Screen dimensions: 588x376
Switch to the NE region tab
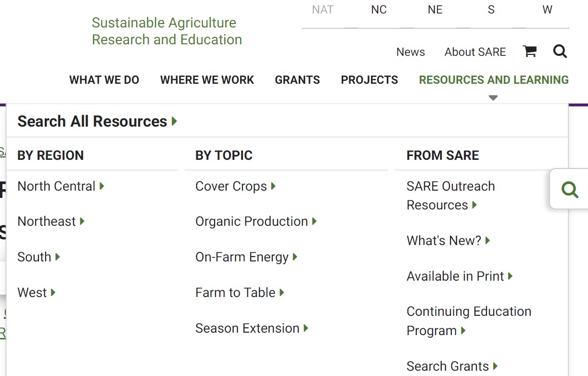435,10
